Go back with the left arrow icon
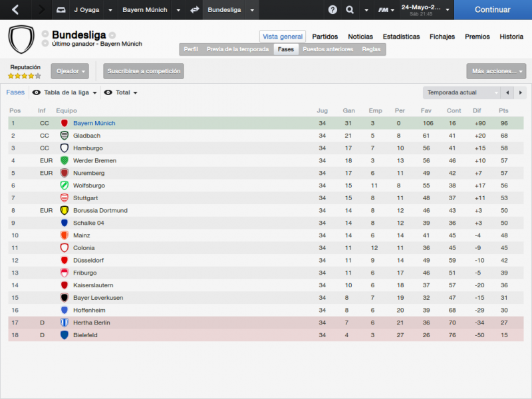This screenshot has width=532, height=399. (x=15, y=9)
